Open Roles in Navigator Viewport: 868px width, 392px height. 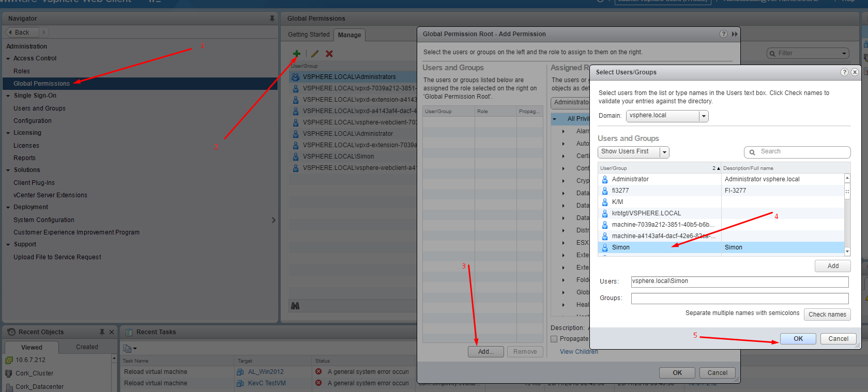coord(22,71)
